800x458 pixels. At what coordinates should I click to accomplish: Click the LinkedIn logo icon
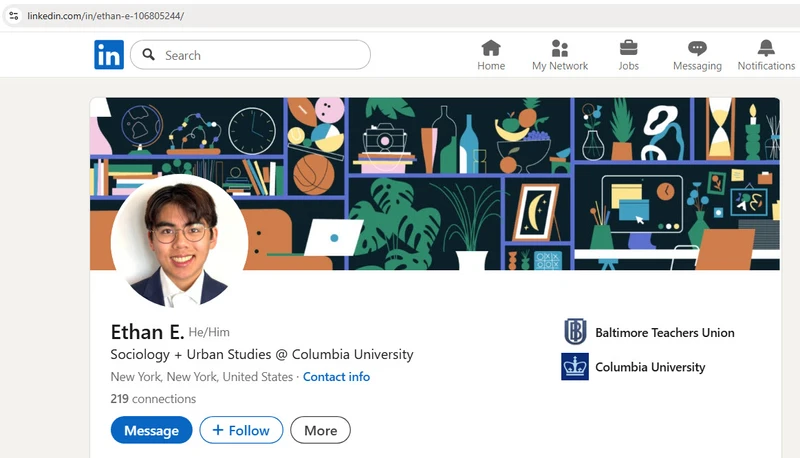tap(109, 55)
